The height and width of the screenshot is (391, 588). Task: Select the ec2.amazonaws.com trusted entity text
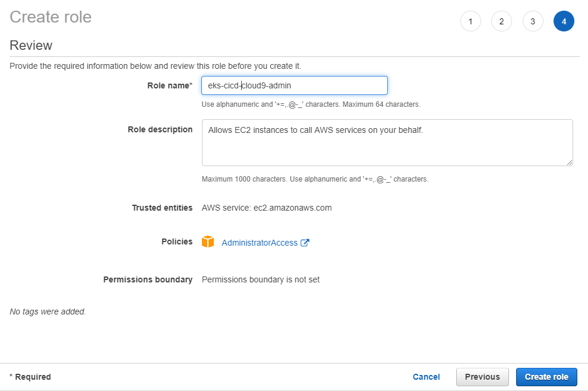coord(292,208)
